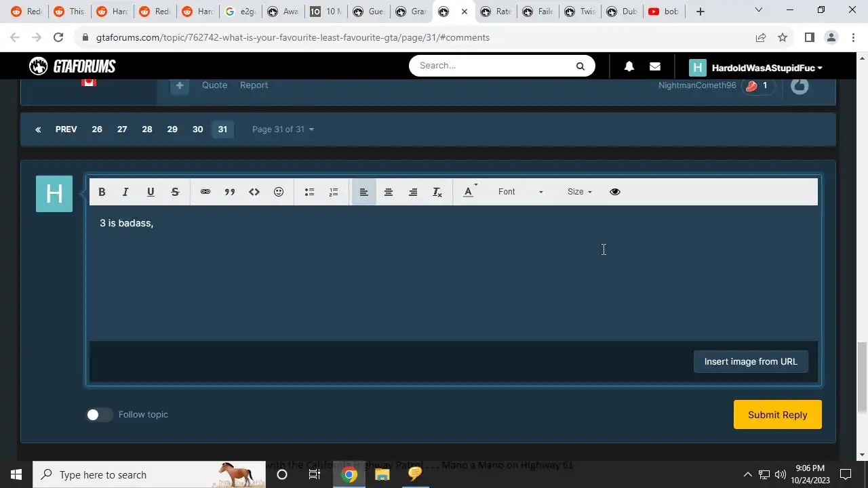Remove text formatting
This screenshot has height=488, width=868.
coord(437,192)
